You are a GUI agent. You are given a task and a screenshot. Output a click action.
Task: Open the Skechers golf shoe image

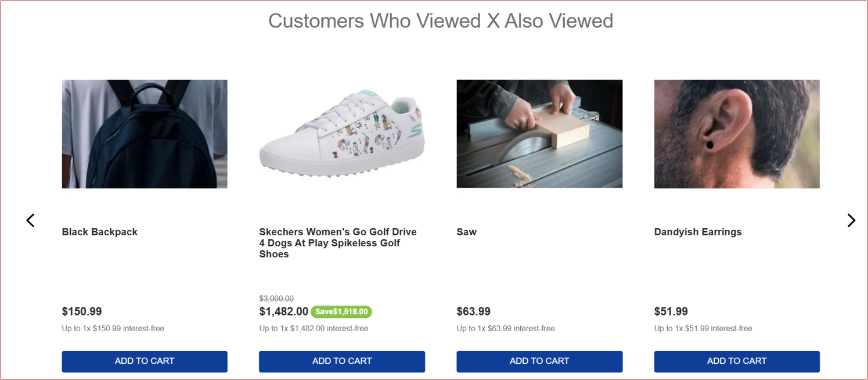click(342, 134)
